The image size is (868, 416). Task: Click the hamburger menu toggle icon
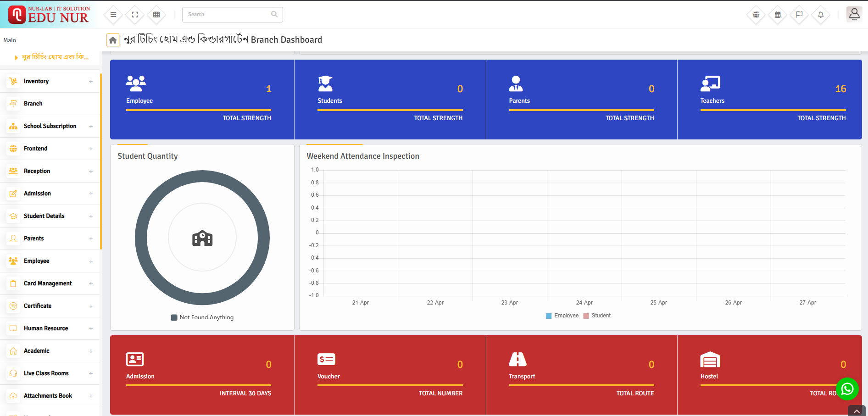pos(113,15)
